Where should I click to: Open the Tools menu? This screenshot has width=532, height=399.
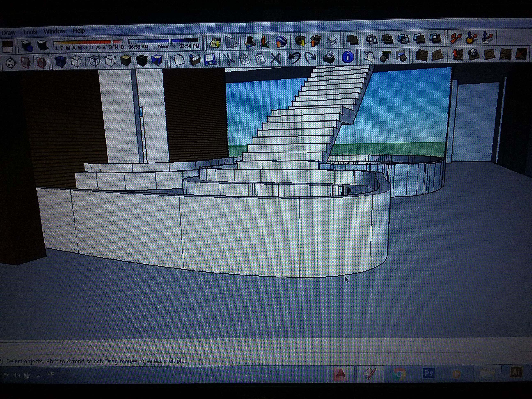click(x=30, y=32)
